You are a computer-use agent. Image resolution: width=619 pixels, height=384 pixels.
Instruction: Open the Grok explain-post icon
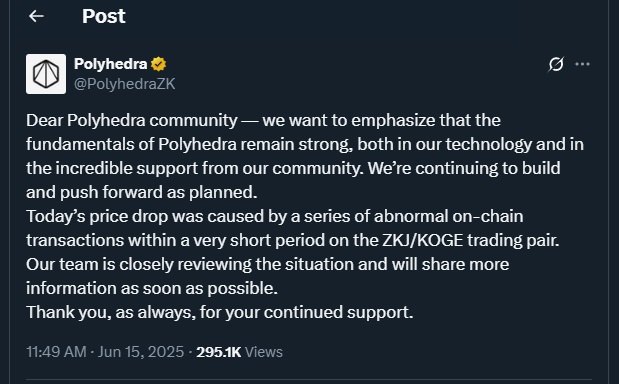pyautogui.click(x=556, y=64)
